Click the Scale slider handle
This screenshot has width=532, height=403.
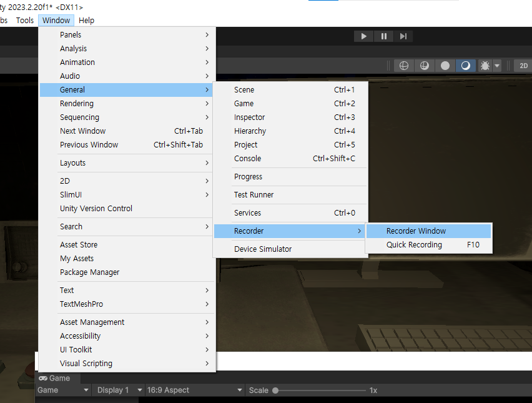point(275,391)
